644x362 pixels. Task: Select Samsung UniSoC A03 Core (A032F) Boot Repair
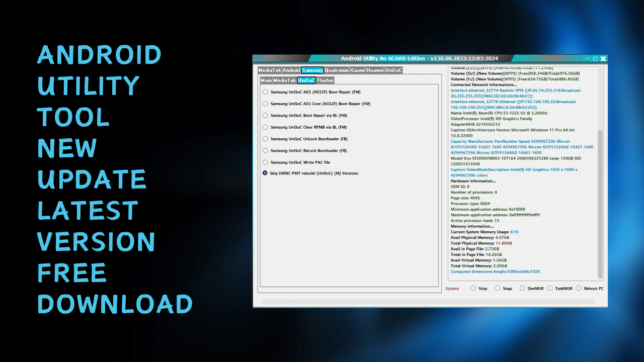265,104
